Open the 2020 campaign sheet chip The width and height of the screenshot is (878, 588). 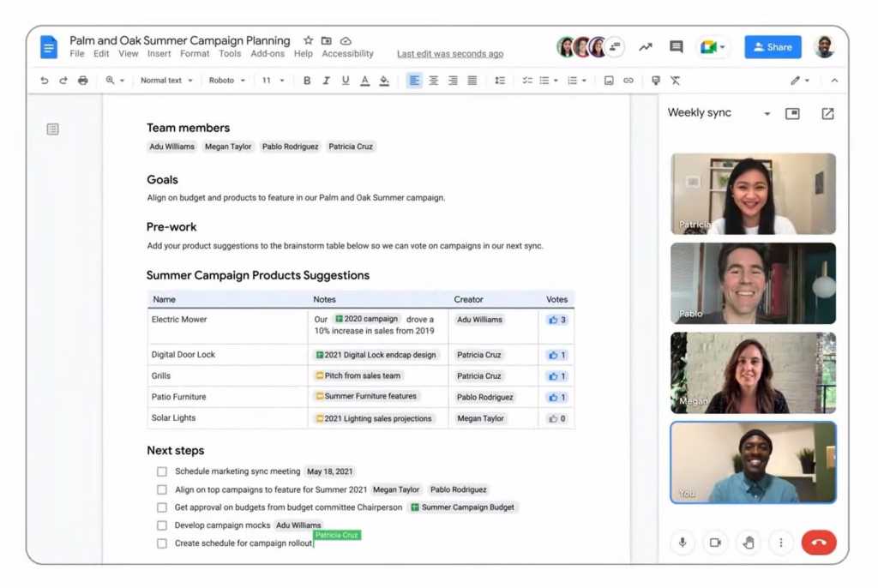367,319
